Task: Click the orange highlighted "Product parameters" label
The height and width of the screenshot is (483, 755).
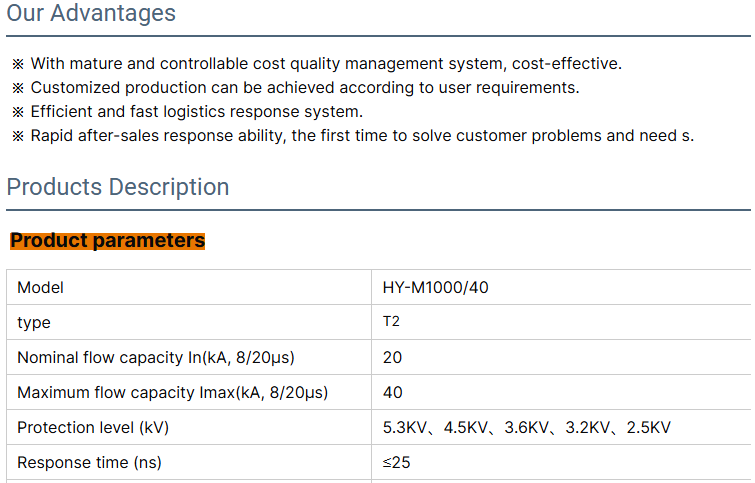Action: point(108,241)
